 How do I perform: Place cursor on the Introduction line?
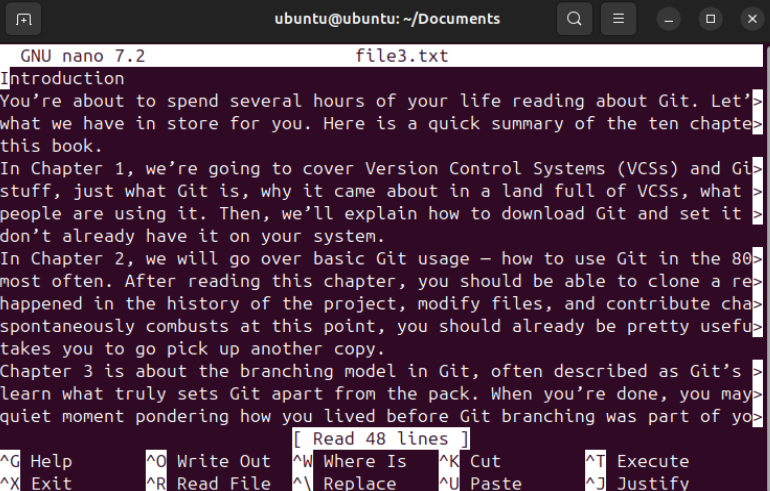(62, 79)
